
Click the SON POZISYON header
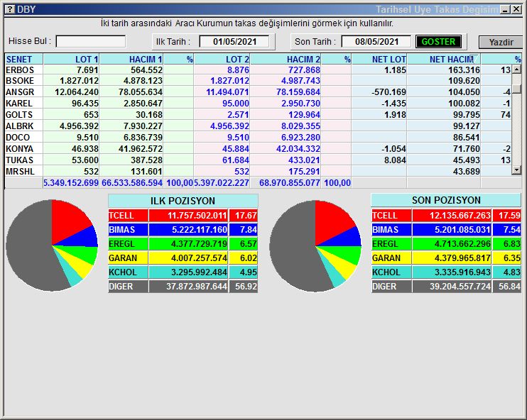pos(446,201)
